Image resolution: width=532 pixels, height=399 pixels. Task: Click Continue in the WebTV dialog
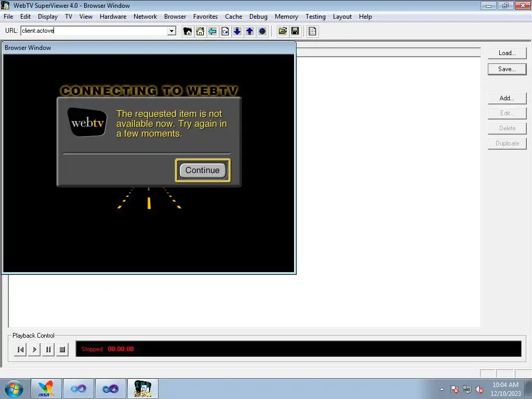(x=203, y=170)
